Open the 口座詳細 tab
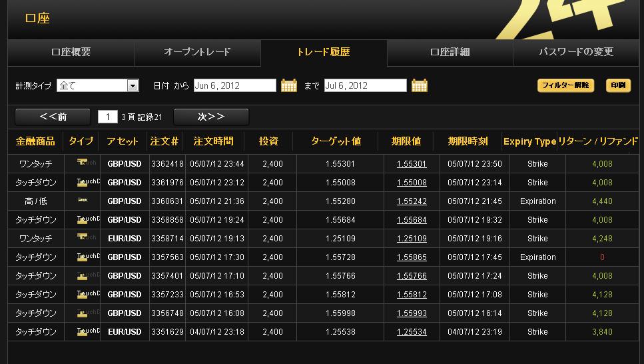This screenshot has width=644, height=364. coord(450,52)
